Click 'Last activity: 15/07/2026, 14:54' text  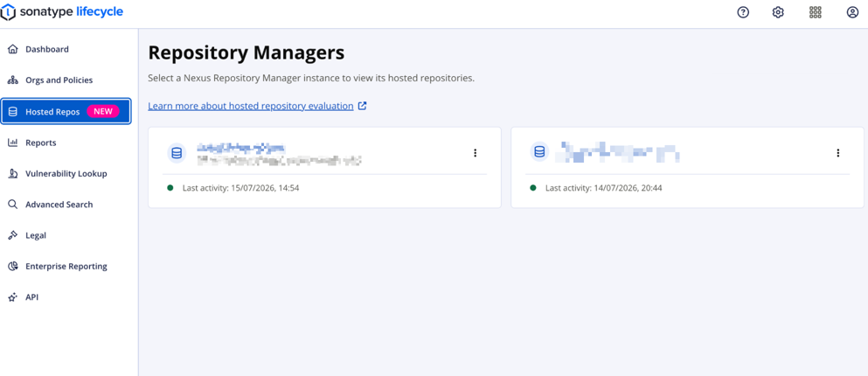[x=240, y=188]
